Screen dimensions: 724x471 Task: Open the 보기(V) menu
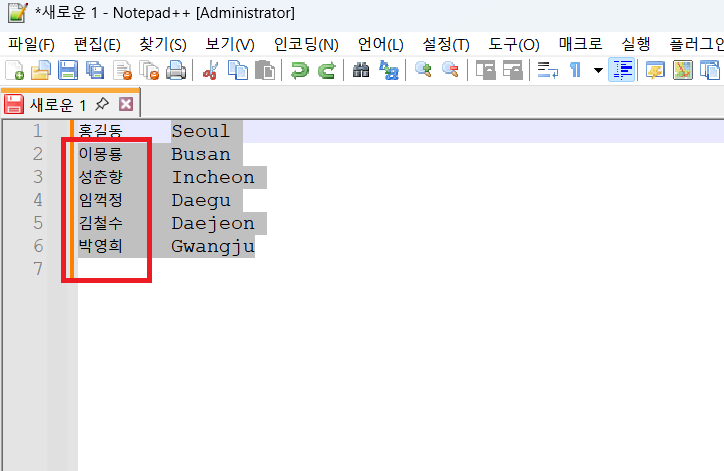[x=230, y=44]
